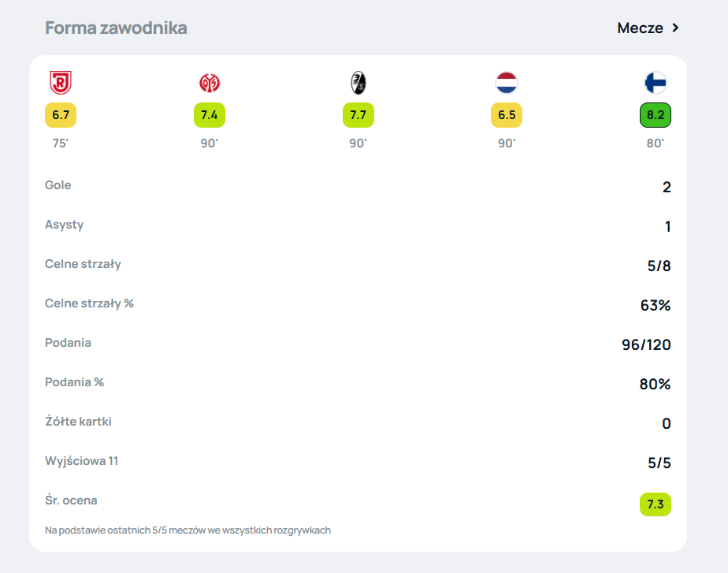
Task: Open match with 8.2 rating badge
Action: point(655,115)
